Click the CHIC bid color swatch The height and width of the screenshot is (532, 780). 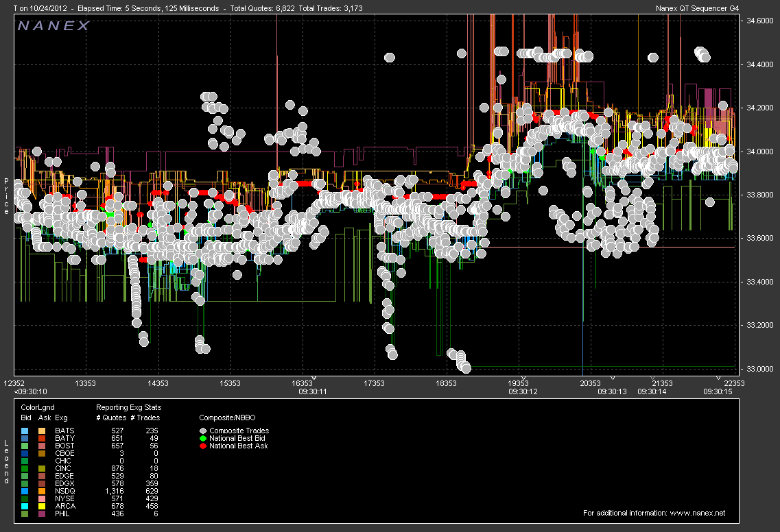tap(25, 461)
